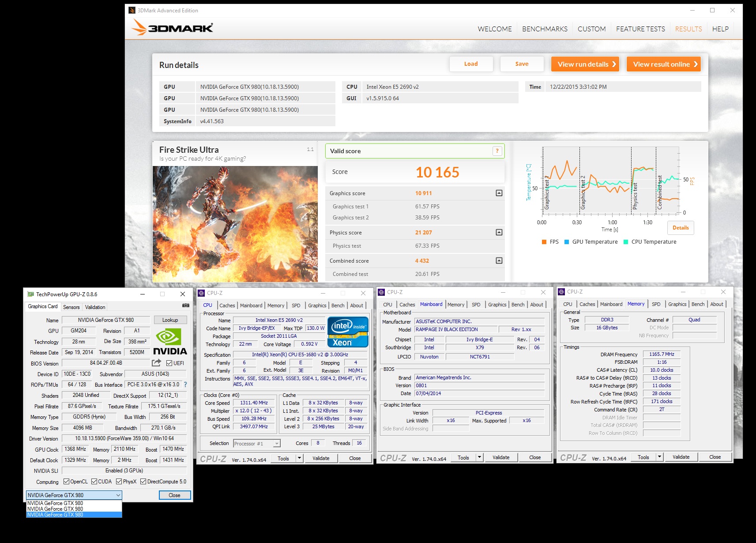The image size is (756, 543).
Task: Click the Fire Strike Ultra thumbnail image
Action: point(235,224)
